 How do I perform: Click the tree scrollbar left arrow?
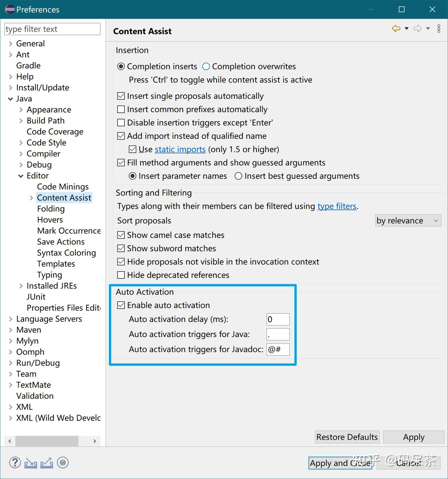10,441
